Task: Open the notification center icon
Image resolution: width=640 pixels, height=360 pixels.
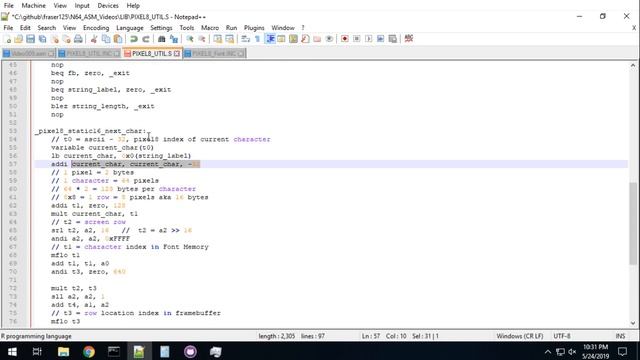Action: [x=622, y=351]
